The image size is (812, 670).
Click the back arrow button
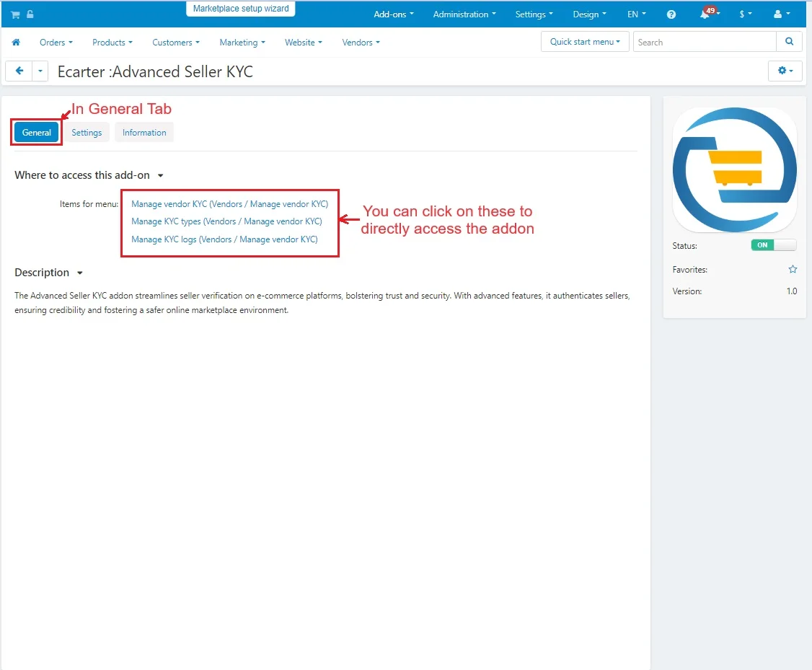click(x=19, y=71)
